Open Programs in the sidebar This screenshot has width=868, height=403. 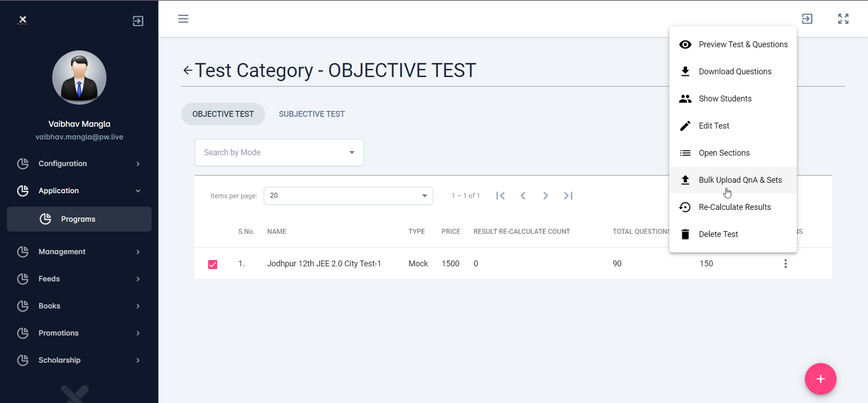pyautogui.click(x=79, y=219)
